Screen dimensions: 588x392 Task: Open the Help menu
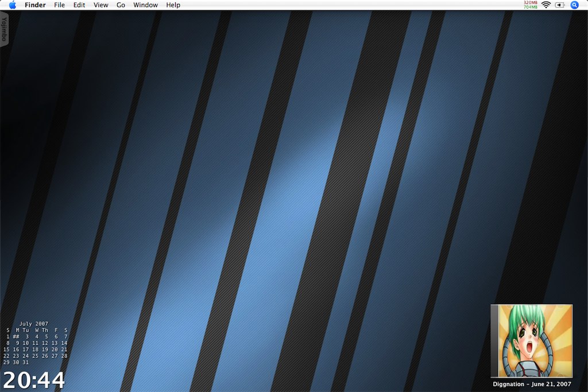(x=173, y=5)
